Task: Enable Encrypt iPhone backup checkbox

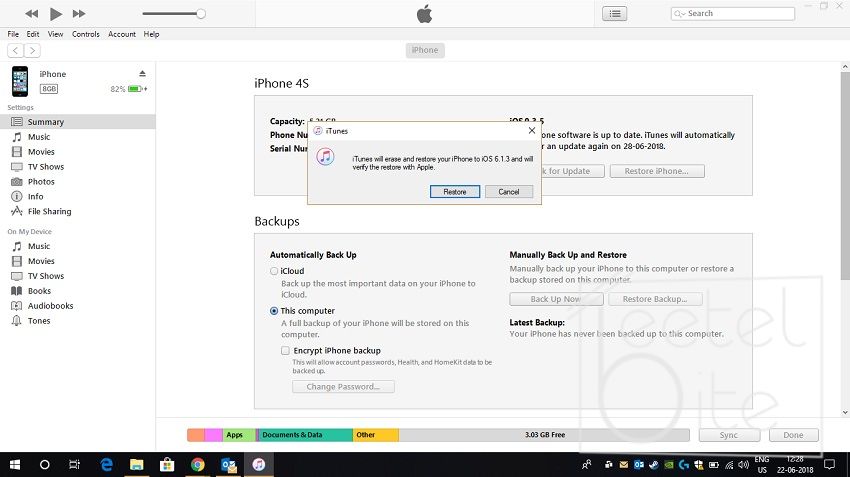Action: (285, 351)
